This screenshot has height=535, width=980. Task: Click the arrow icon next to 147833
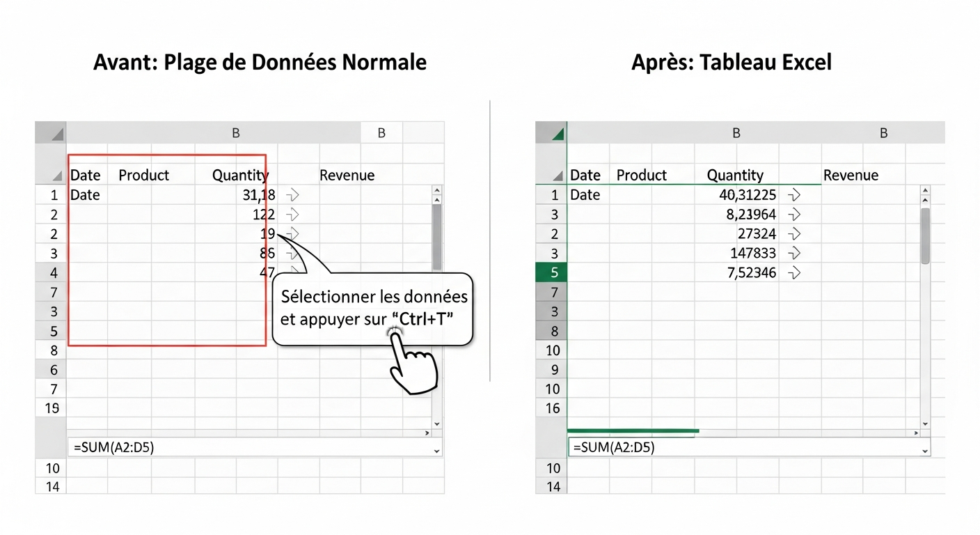793,254
